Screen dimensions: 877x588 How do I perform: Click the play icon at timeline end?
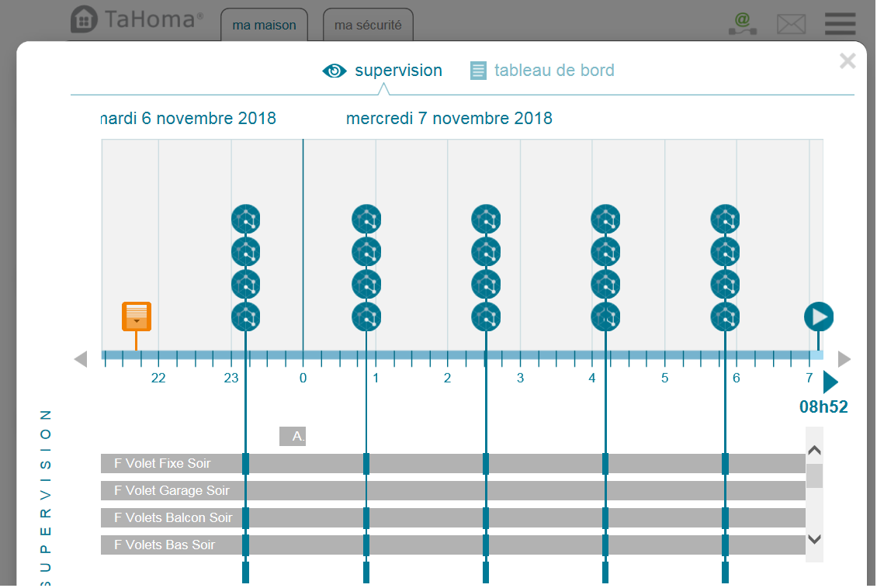[818, 316]
